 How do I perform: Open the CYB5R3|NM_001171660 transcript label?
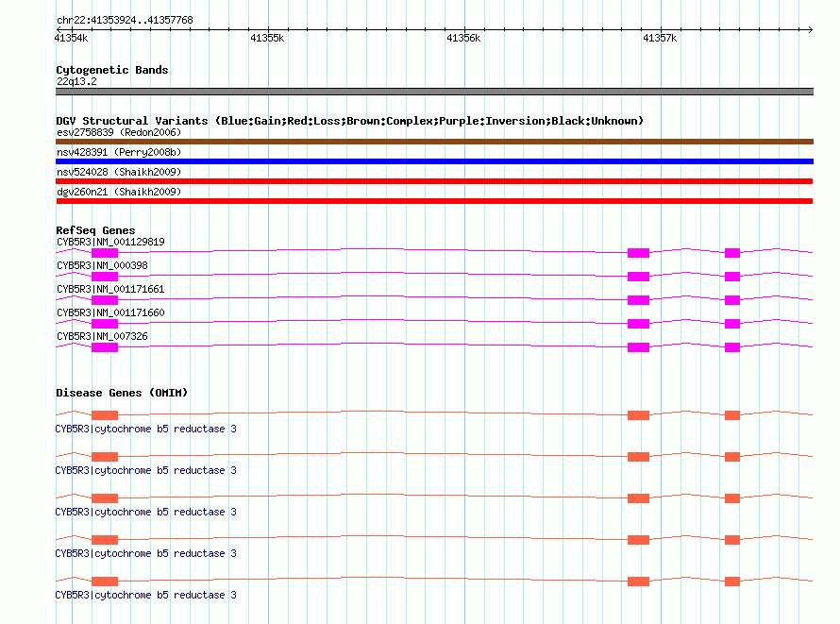[x=110, y=312]
